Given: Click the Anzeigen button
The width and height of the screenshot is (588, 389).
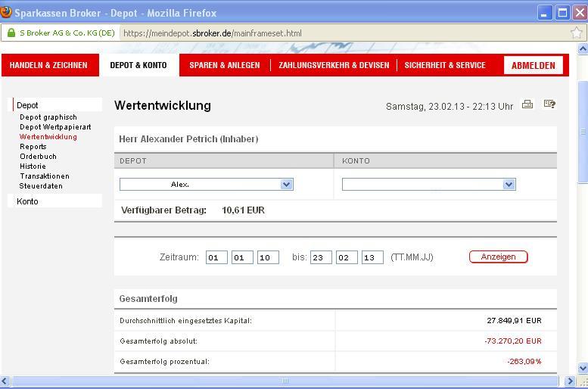Looking at the screenshot, I should click(498, 257).
